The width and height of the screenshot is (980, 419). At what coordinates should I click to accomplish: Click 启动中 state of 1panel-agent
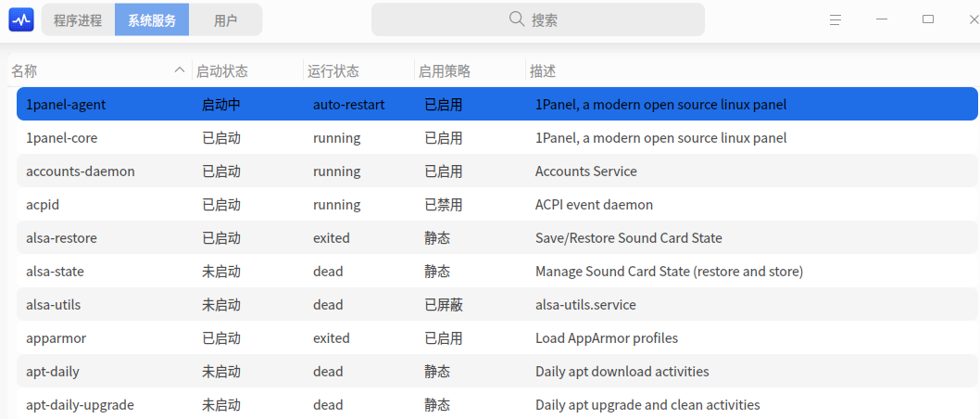[220, 105]
